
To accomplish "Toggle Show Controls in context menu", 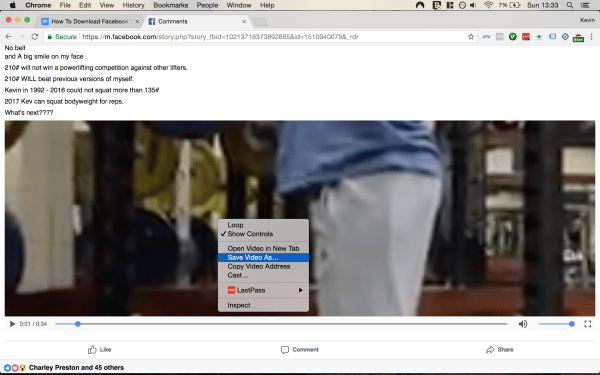I will tap(263, 234).
